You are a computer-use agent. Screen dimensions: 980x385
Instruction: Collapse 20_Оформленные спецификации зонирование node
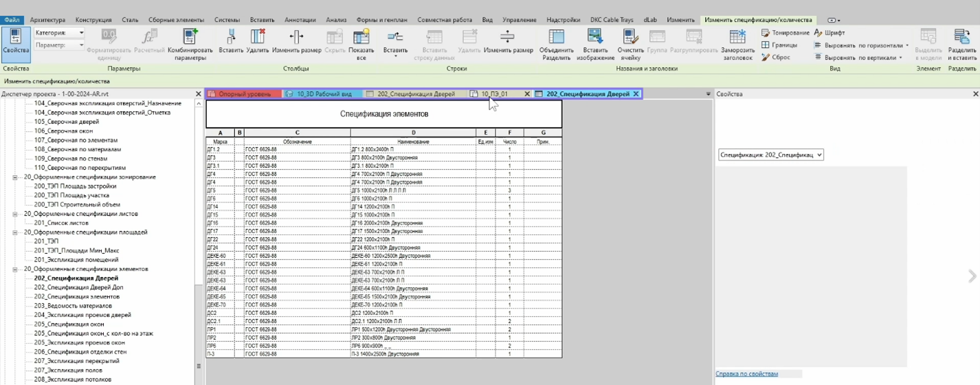point(15,177)
